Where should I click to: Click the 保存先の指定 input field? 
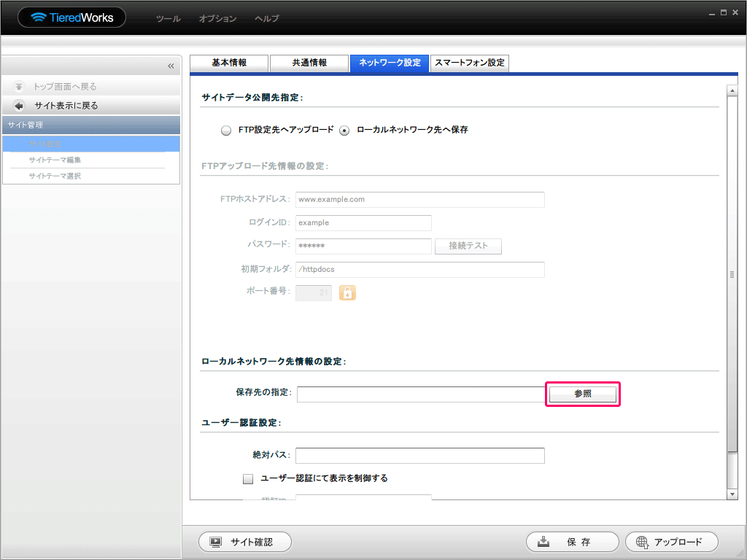coord(420,394)
